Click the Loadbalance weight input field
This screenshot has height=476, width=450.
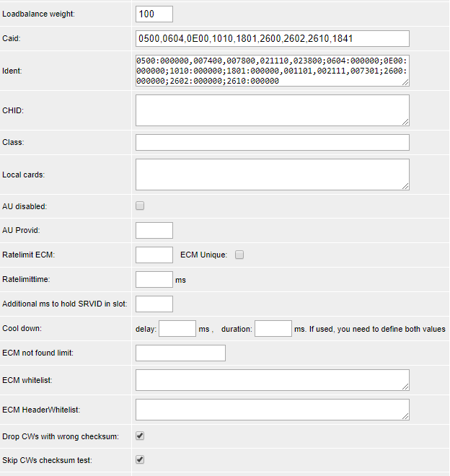click(x=154, y=14)
